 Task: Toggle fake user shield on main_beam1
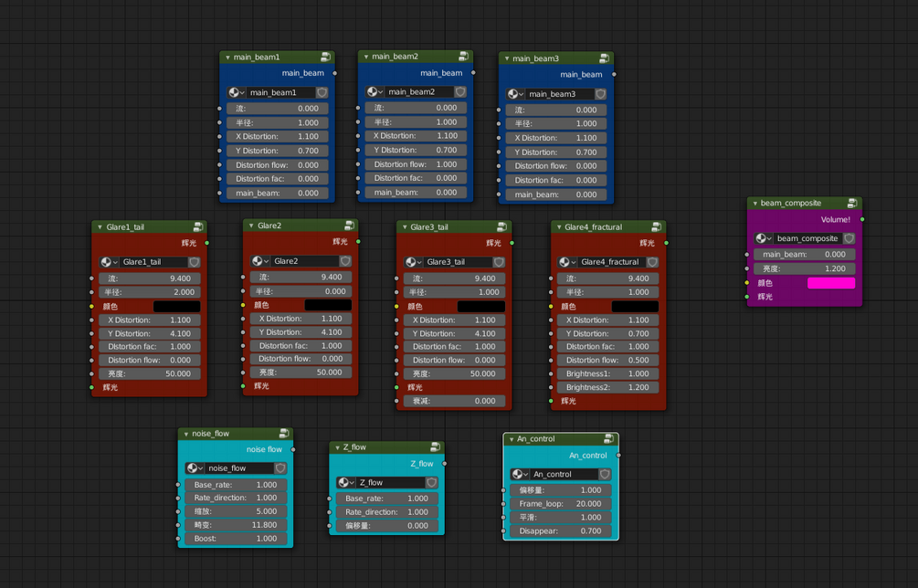point(322,92)
